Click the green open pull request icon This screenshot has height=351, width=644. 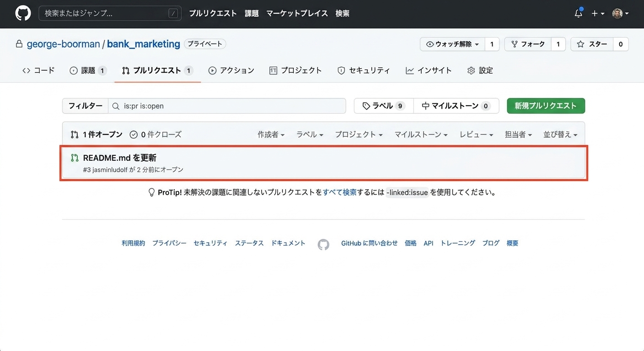pyautogui.click(x=75, y=158)
